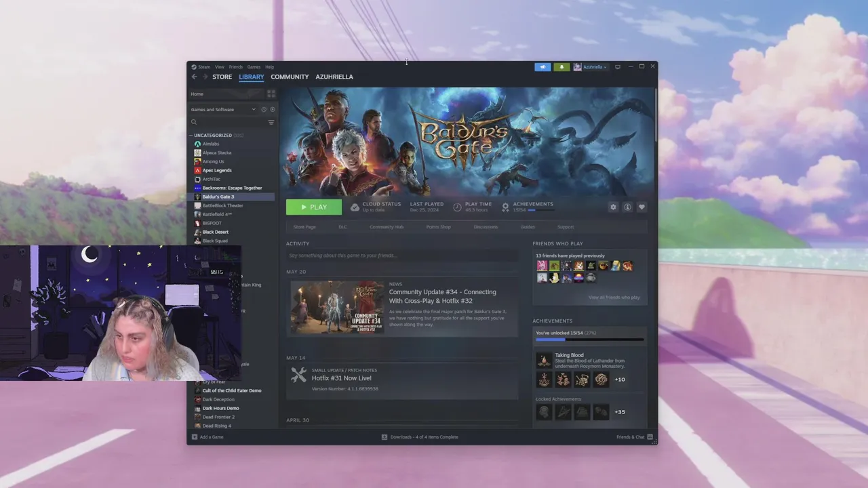Open the Guides link
The width and height of the screenshot is (868, 488).
coord(528,227)
